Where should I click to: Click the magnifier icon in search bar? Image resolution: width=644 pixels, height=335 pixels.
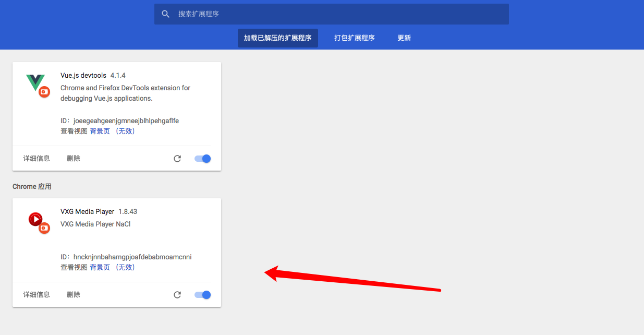[x=166, y=14]
